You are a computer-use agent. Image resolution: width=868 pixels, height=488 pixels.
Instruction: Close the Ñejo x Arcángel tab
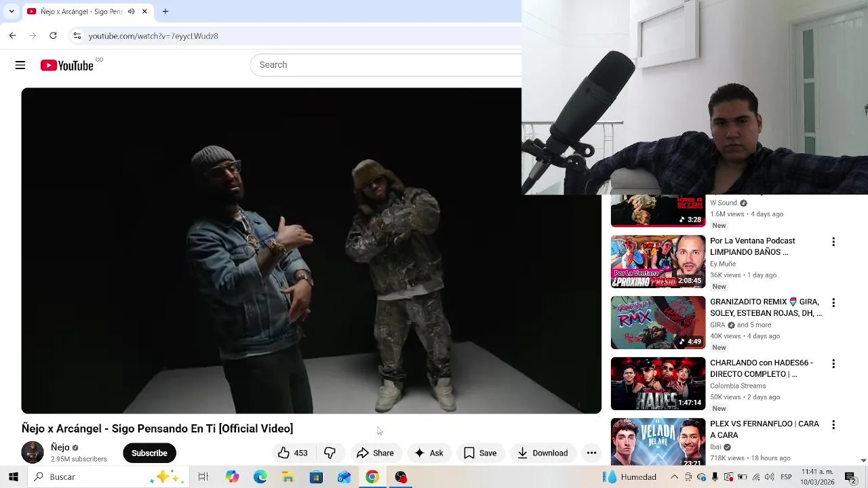[x=144, y=12]
